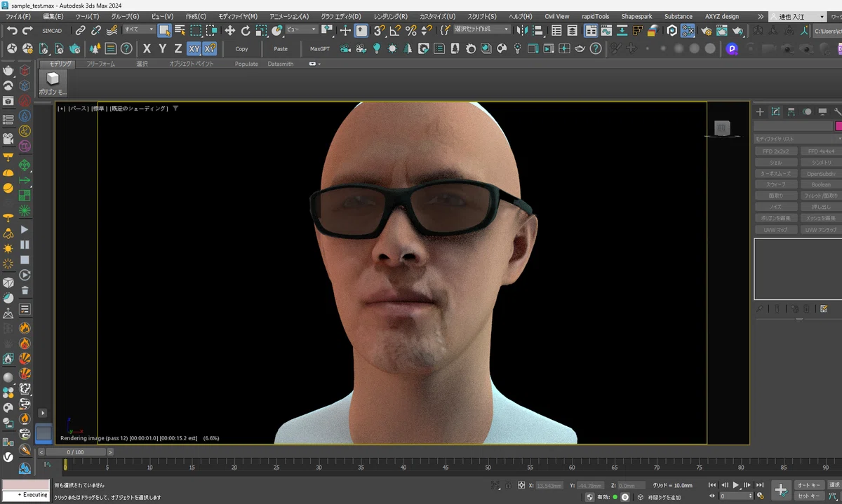Toggle Auto Key (オート キー) mode
The image size is (842, 504).
coord(808,484)
